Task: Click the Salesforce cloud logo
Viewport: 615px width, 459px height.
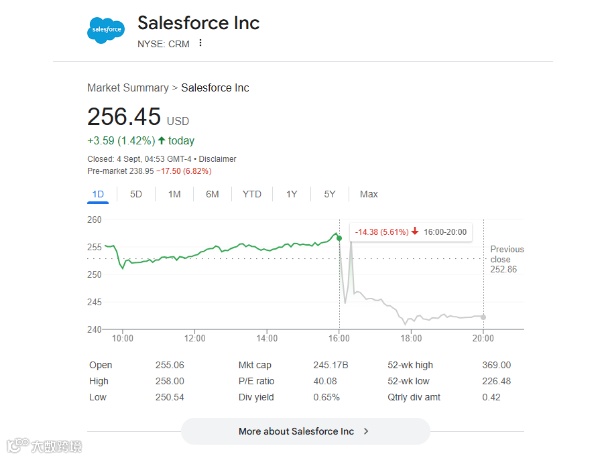Action: 107,31
